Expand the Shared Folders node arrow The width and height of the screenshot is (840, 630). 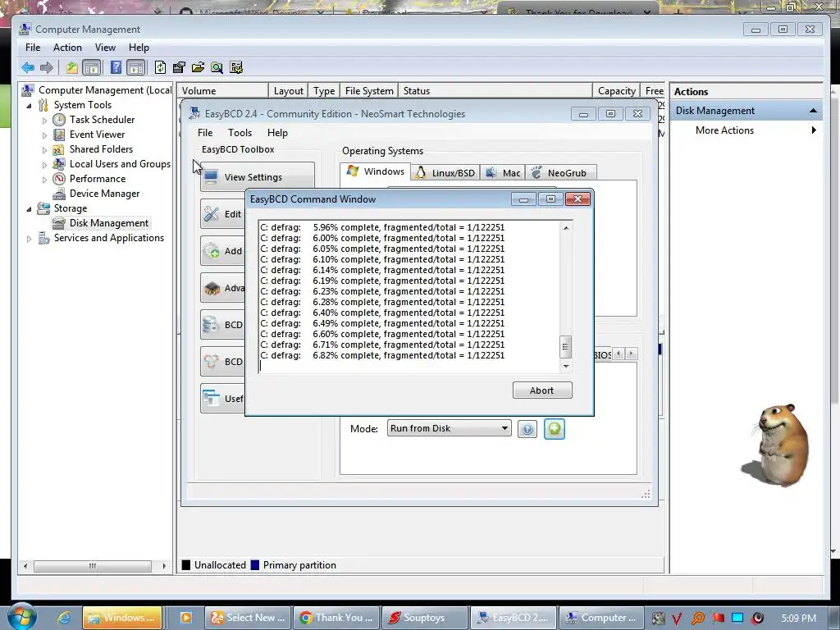coord(44,150)
